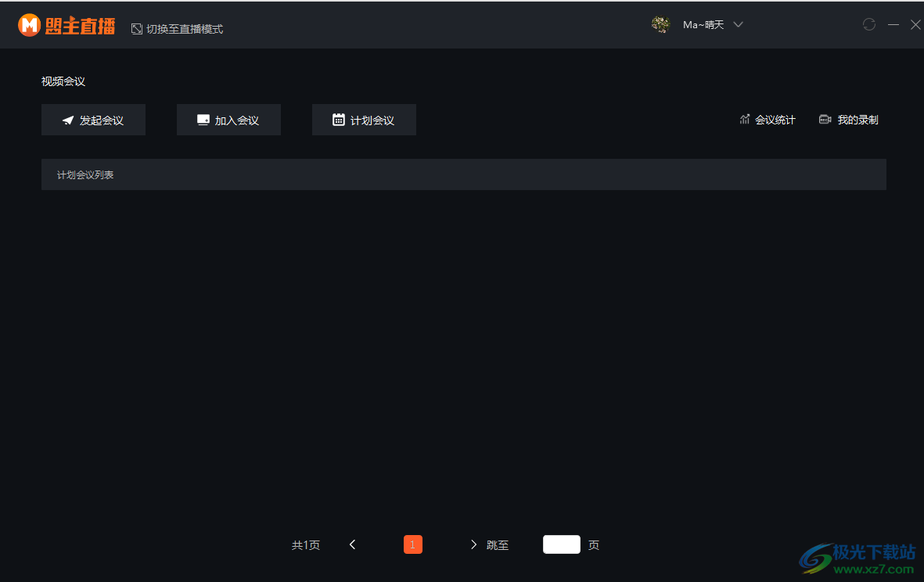Minimize the 盟主直播 window
924x582 pixels.
893,25
